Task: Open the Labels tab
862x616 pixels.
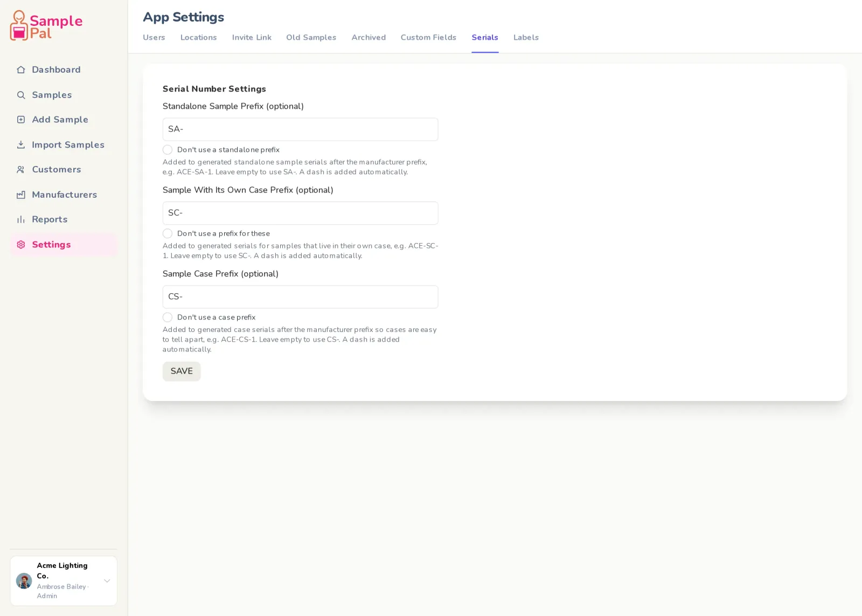Action: [x=526, y=37]
